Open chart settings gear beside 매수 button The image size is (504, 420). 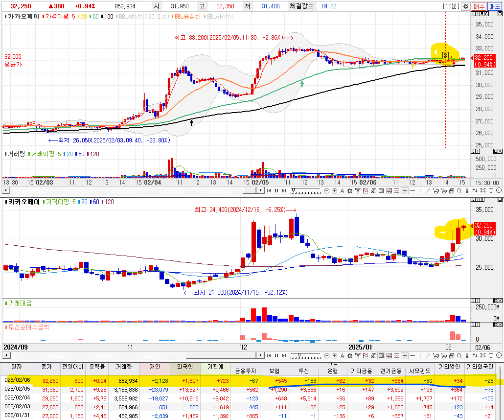(465, 6)
